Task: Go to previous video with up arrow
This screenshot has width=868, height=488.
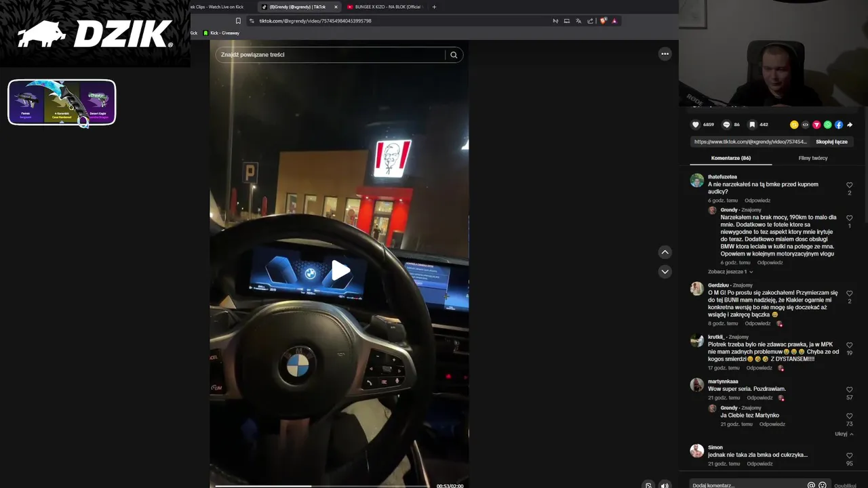Action: pos(665,252)
